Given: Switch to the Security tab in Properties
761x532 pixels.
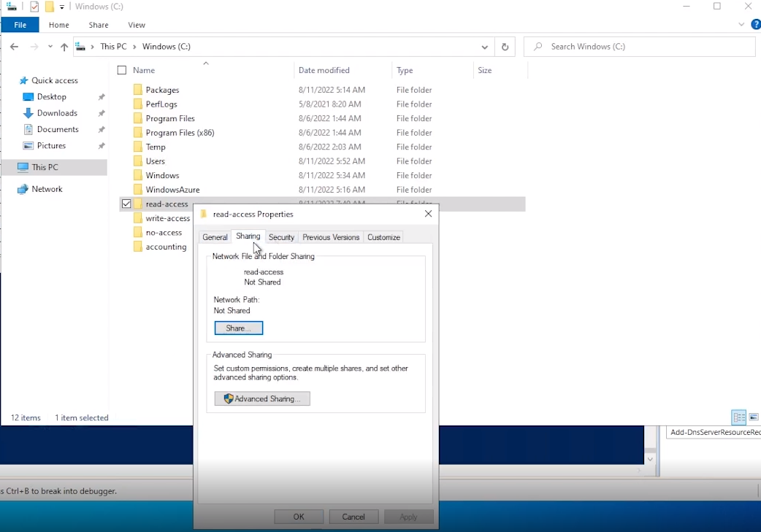Looking at the screenshot, I should pos(281,237).
